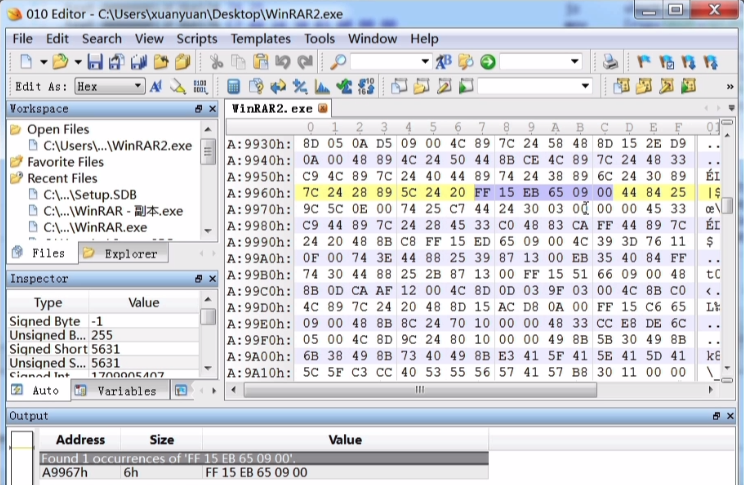
Task: Click the Value column header in Inspector
Action: tap(144, 303)
